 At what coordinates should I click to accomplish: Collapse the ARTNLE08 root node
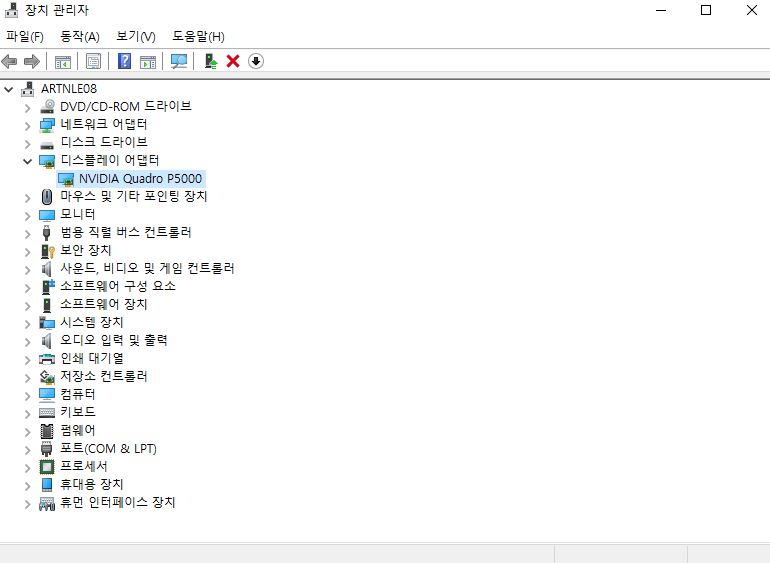(x=9, y=89)
